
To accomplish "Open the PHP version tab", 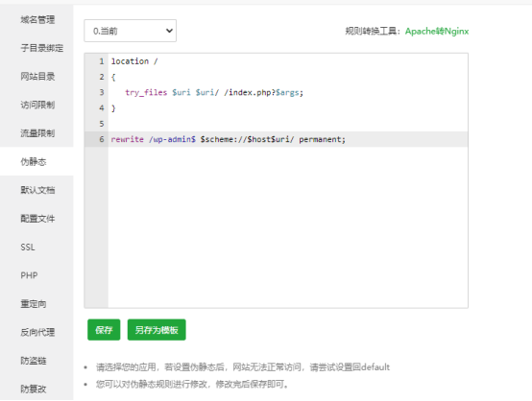I will point(36,275).
